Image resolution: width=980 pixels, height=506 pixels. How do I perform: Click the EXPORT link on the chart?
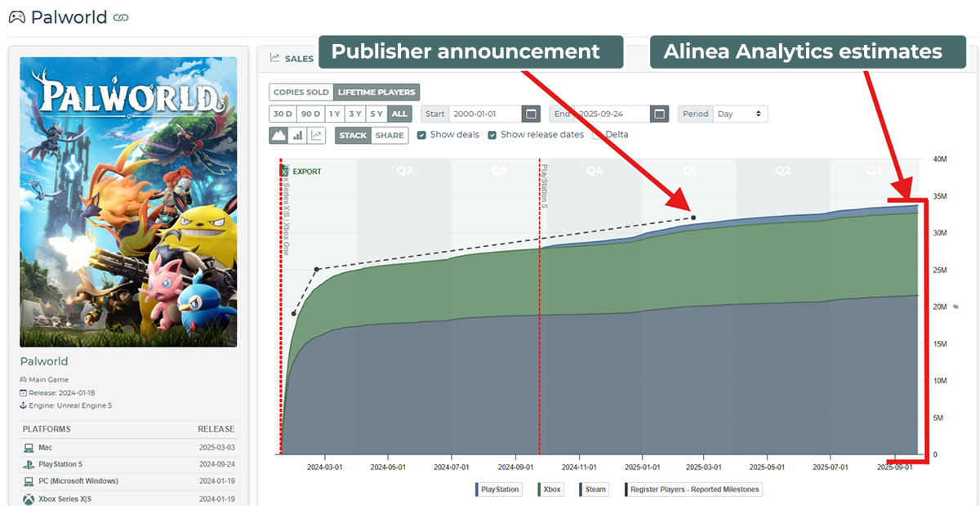click(x=306, y=172)
